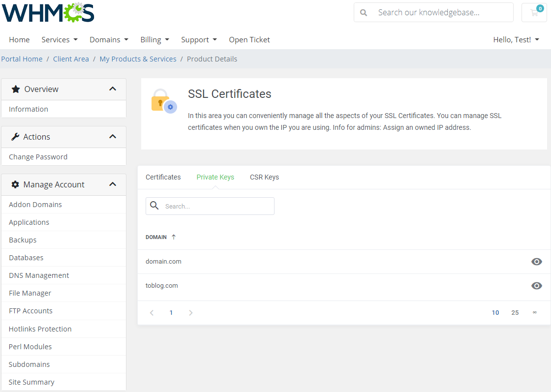Collapse the Actions panel

[113, 137]
